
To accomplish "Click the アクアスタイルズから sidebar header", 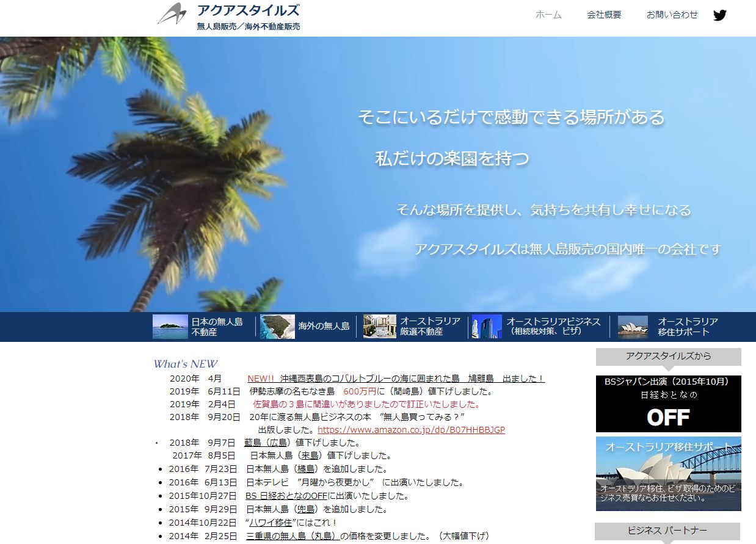I will coord(668,357).
